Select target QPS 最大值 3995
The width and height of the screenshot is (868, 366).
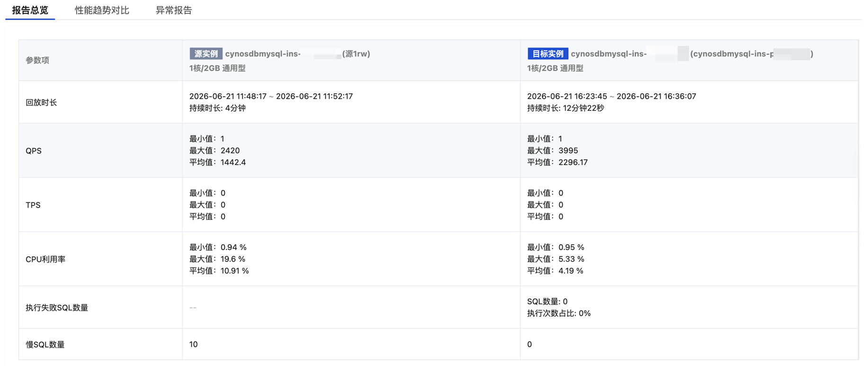(553, 151)
